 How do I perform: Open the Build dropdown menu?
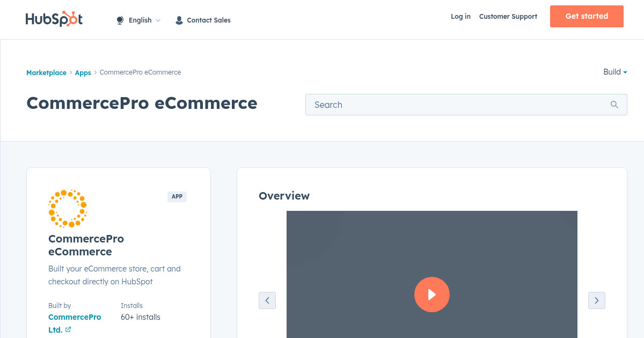click(x=614, y=72)
